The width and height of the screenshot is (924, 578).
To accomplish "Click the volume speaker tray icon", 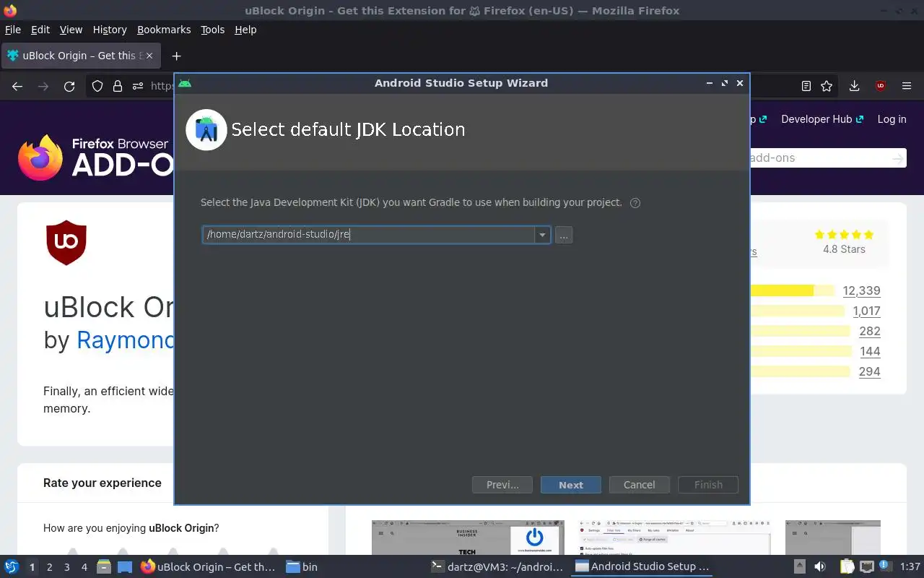I will pyautogui.click(x=820, y=567).
